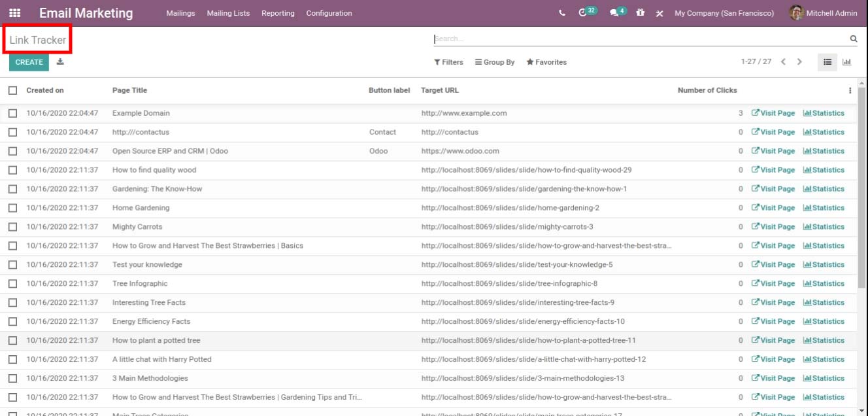This screenshot has width=868, height=416.
Task: Open the Mitchell Admin user menu
Action: pos(823,13)
